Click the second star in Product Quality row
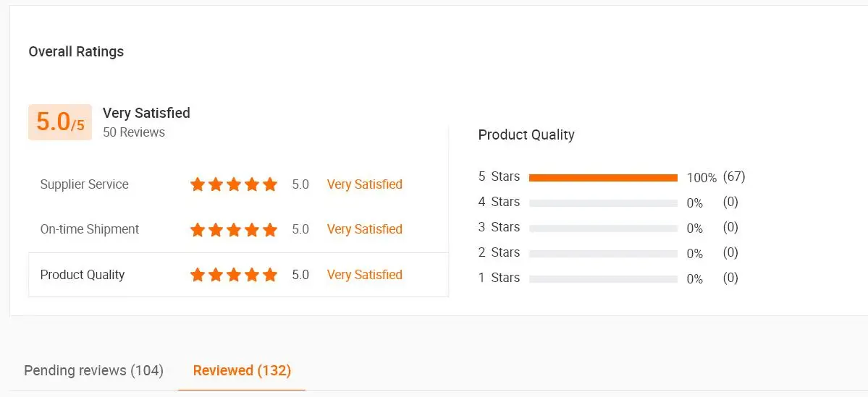This screenshot has height=397, width=868. click(x=216, y=275)
